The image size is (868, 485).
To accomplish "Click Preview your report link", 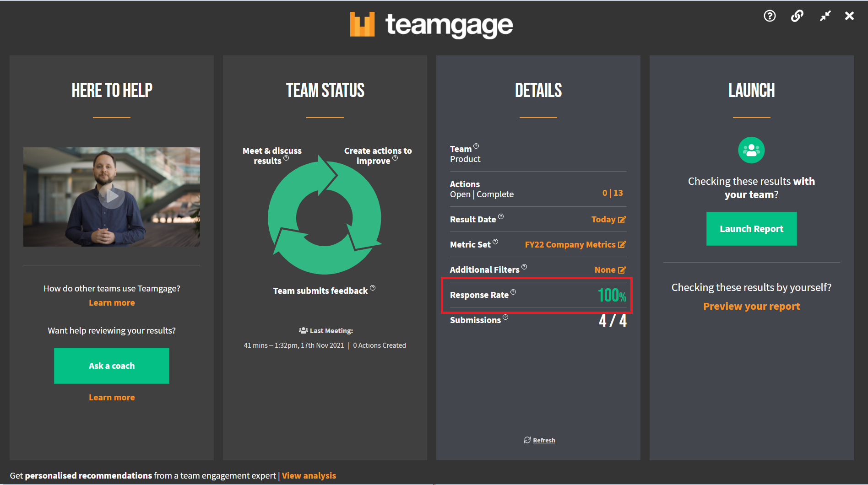I will (751, 307).
